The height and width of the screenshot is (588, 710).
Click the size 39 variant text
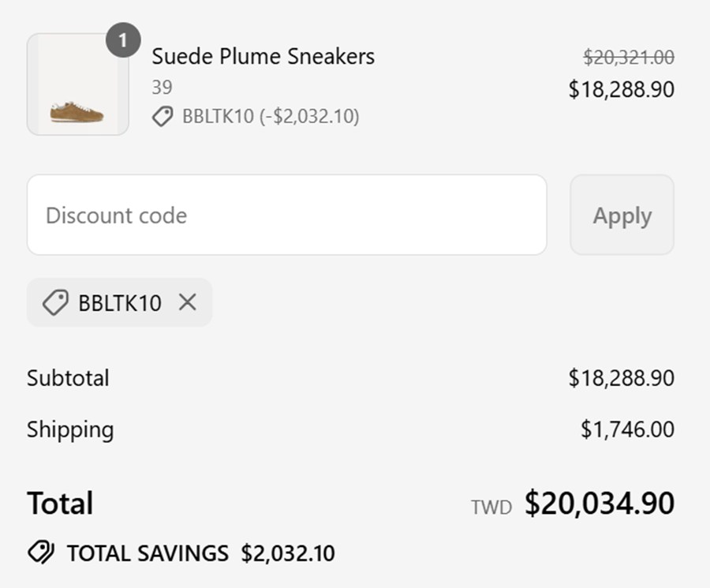(x=162, y=87)
